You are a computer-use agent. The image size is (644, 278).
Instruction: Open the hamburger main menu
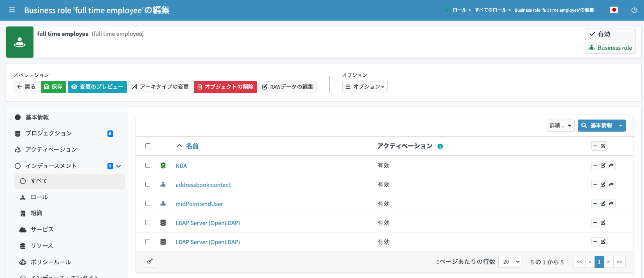(12, 10)
